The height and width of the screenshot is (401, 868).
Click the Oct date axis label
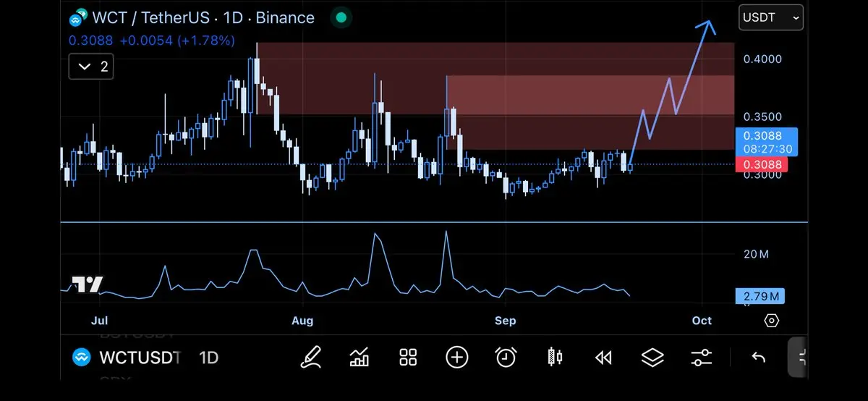point(702,320)
